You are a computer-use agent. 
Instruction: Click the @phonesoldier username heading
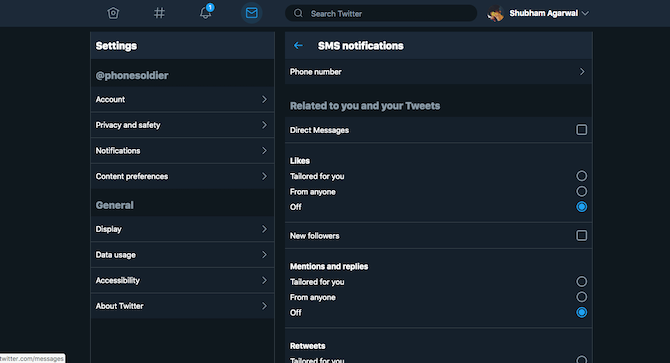pyautogui.click(x=132, y=76)
